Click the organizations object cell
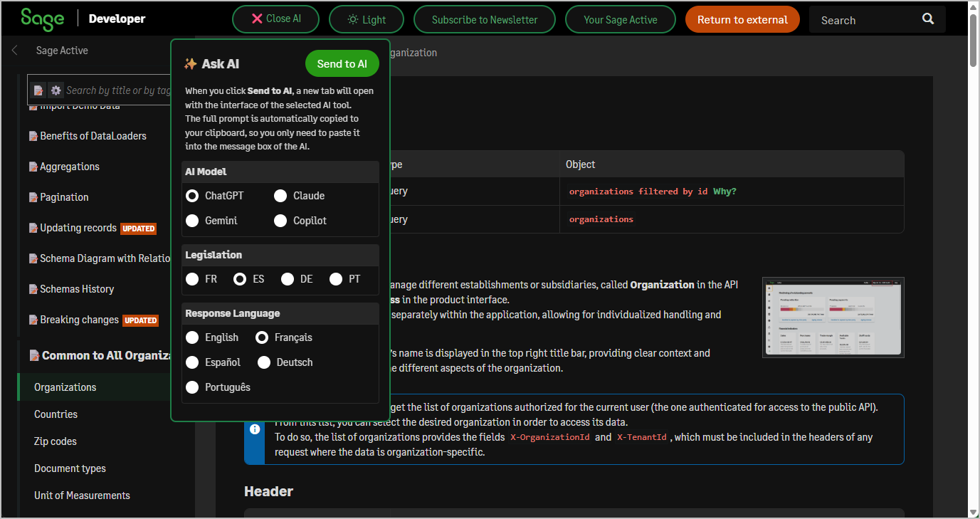The image size is (980, 519). pos(601,219)
